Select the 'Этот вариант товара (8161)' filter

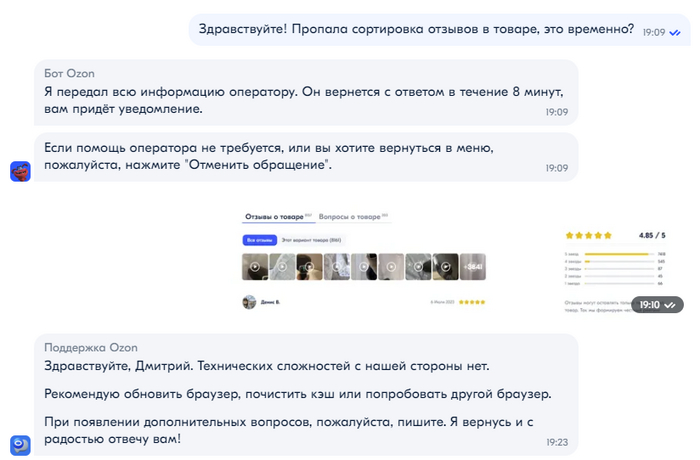311,240
